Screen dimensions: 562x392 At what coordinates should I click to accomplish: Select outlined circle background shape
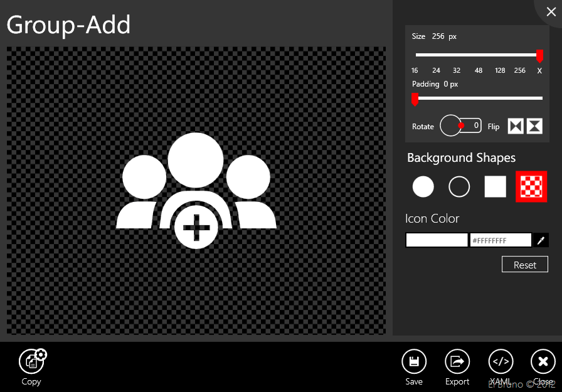tap(459, 187)
